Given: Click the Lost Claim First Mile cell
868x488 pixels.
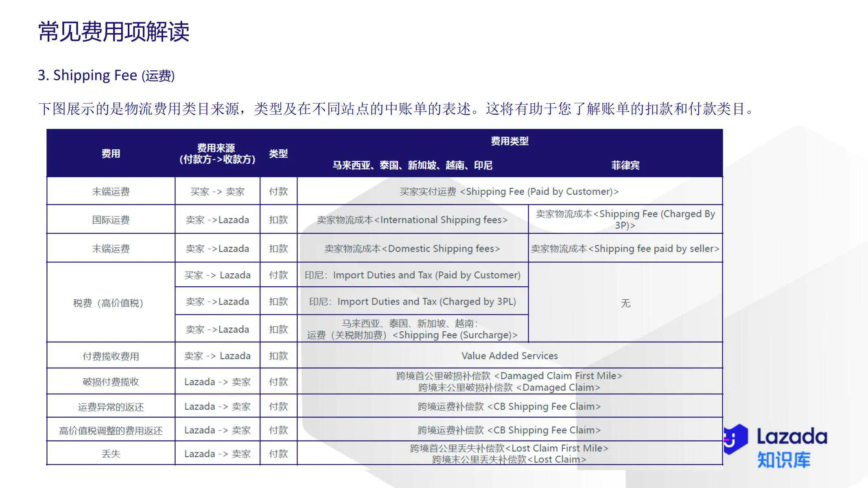Looking at the screenshot, I should tap(509, 448).
